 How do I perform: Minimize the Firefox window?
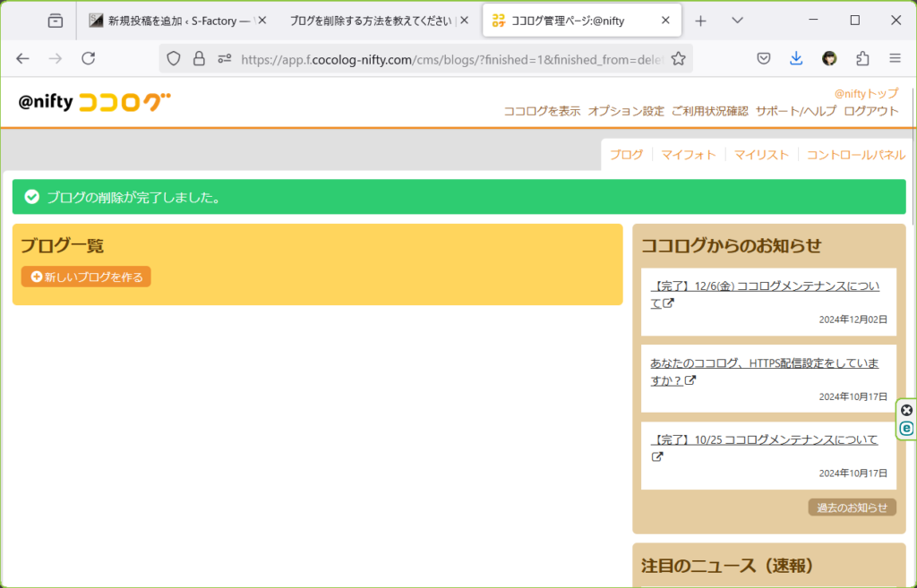coord(813,20)
